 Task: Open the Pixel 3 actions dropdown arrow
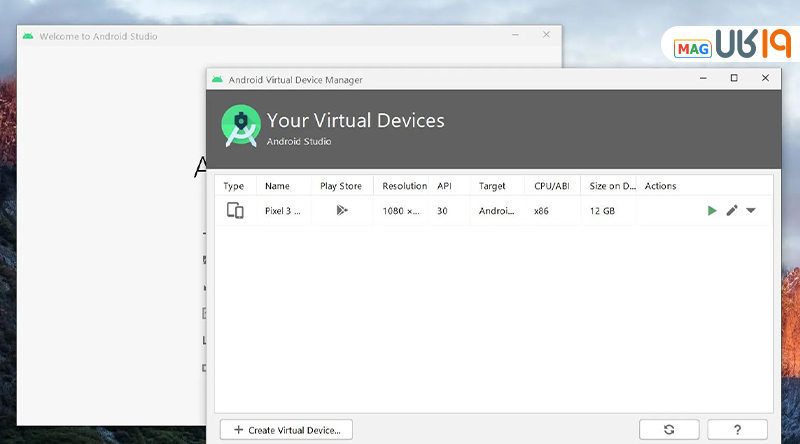pyautogui.click(x=751, y=211)
